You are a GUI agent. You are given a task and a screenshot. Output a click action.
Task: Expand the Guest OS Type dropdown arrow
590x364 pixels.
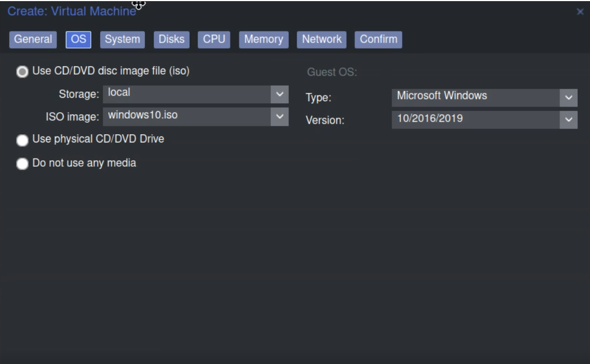[568, 98]
